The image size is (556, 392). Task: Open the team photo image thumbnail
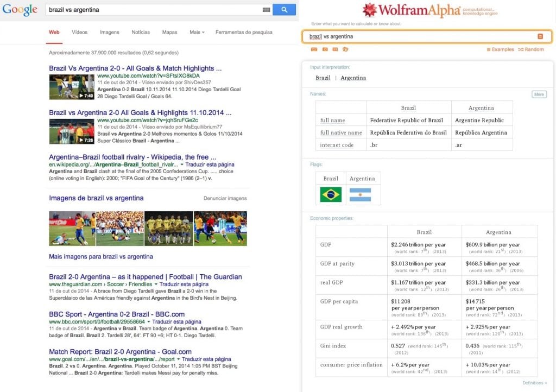tap(169, 229)
